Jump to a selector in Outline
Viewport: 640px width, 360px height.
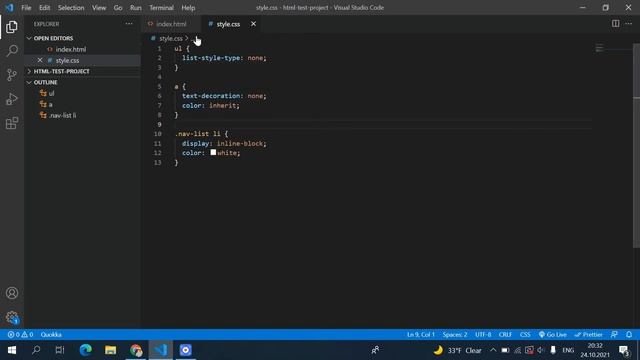[50, 104]
